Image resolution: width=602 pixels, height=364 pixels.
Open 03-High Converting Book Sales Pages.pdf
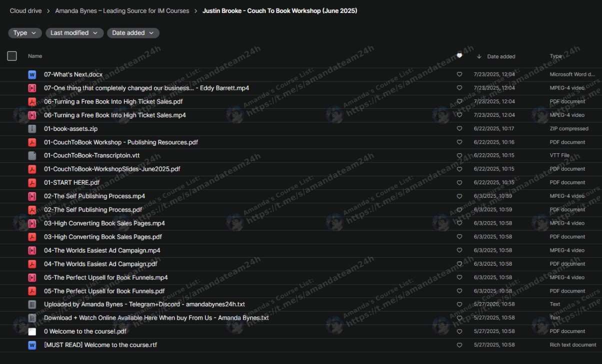click(102, 237)
